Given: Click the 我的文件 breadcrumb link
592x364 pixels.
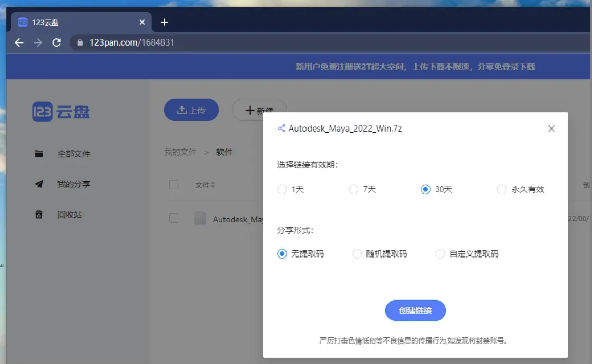Looking at the screenshot, I should tap(180, 152).
